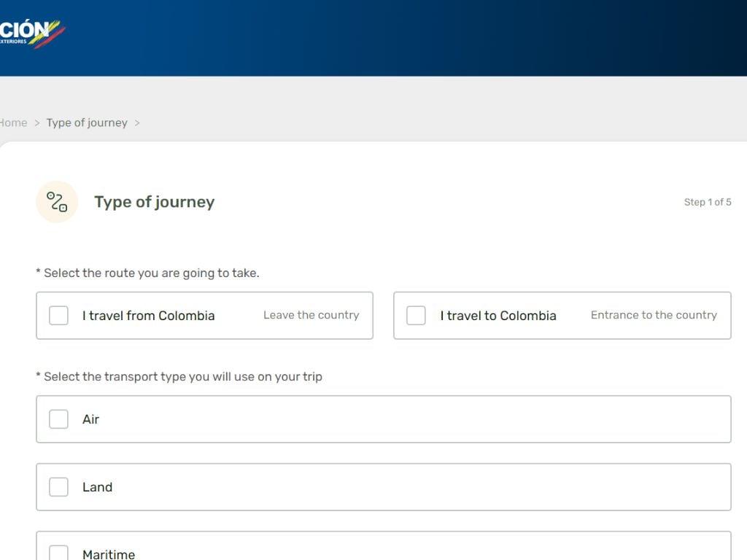747x560 pixels.
Task: Click the Cancillería logo in the header
Action: coord(31,33)
